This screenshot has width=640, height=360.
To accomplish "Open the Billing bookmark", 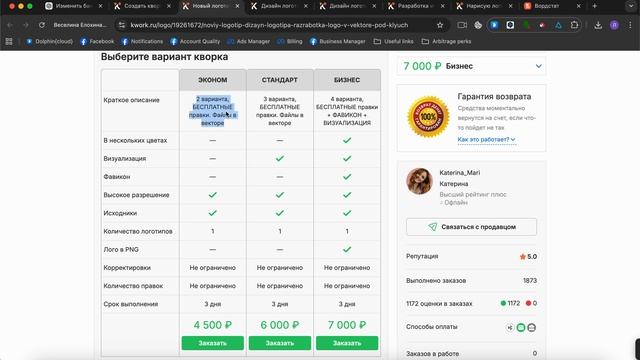I will point(290,41).
